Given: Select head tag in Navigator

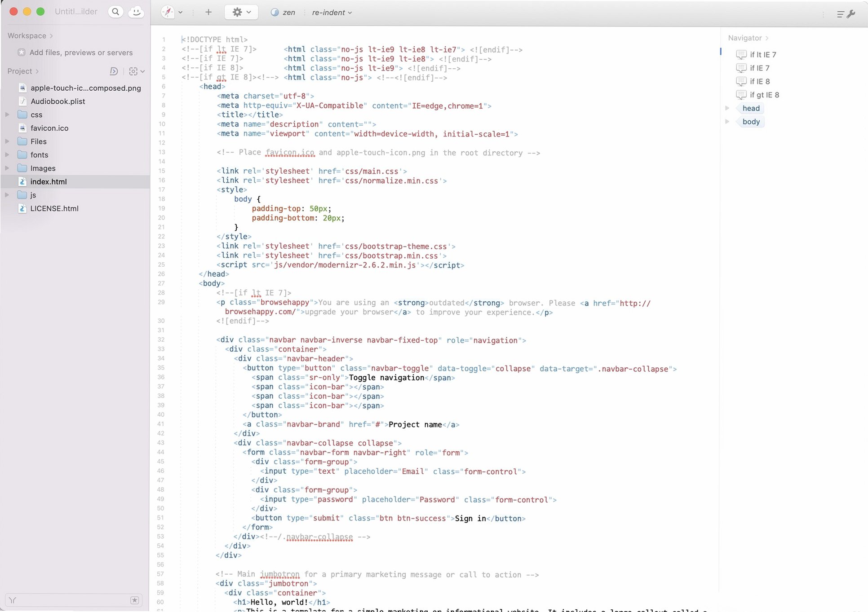Looking at the screenshot, I should coord(751,108).
